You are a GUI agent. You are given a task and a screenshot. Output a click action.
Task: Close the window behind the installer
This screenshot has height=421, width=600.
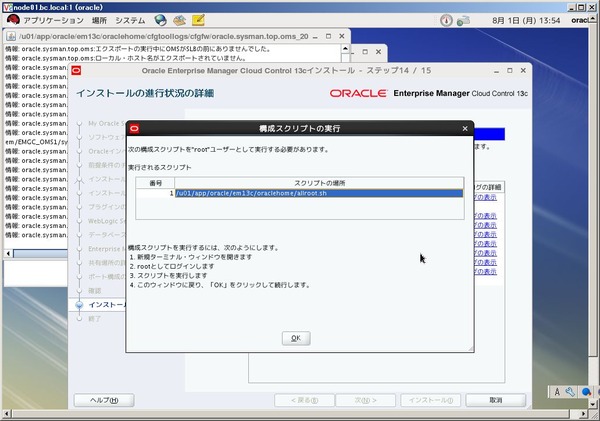point(378,52)
